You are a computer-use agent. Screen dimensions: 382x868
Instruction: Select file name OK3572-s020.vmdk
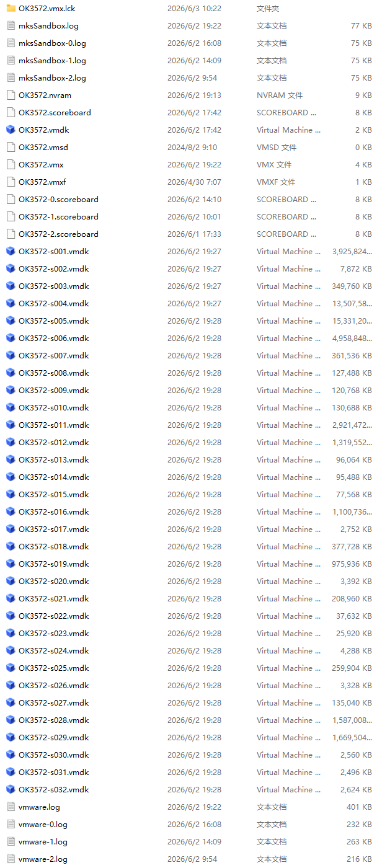54,582
